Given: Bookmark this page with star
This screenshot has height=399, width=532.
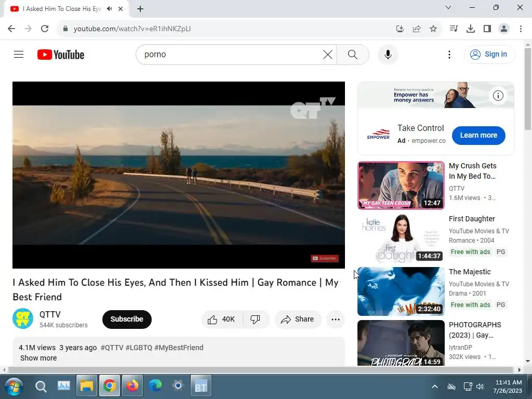Looking at the screenshot, I should tap(433, 29).
